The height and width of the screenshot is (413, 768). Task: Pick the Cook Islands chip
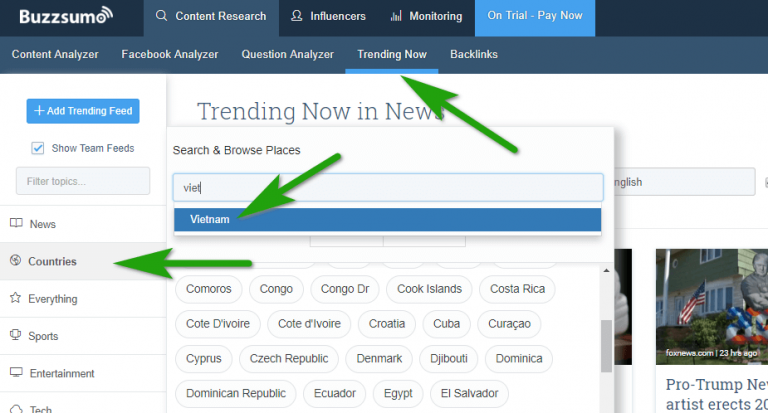[429, 289]
